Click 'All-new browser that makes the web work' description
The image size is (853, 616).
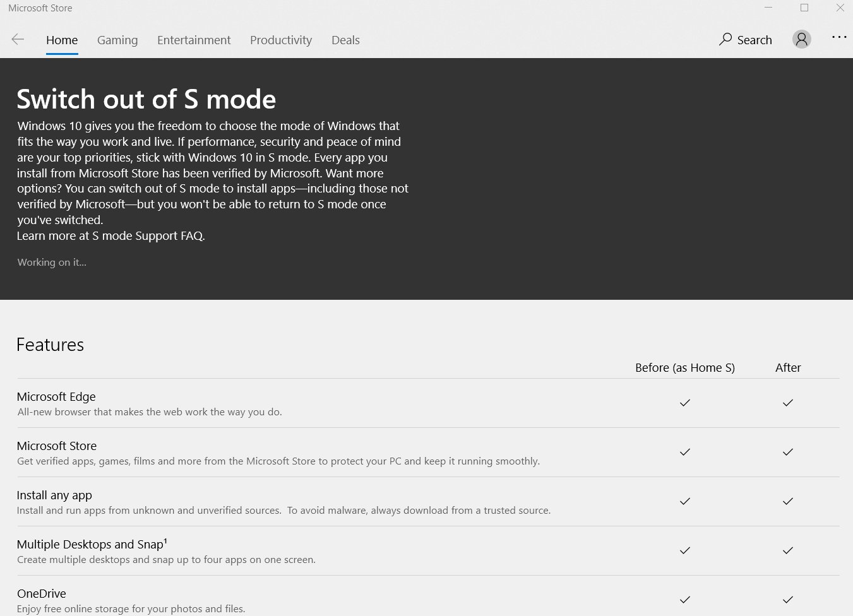pos(150,412)
